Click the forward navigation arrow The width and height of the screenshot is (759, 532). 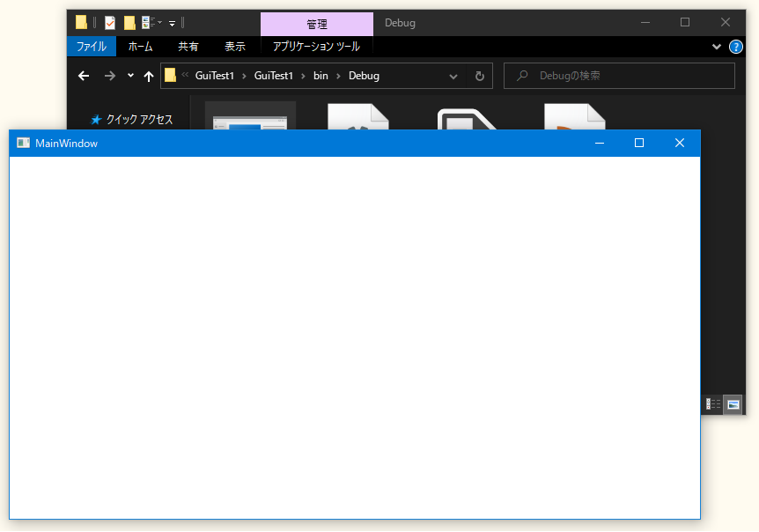pyautogui.click(x=109, y=76)
